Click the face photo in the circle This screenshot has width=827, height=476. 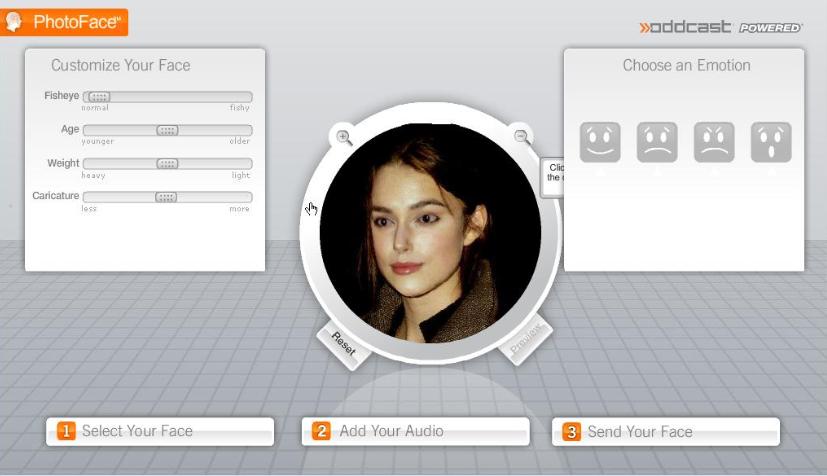430,233
